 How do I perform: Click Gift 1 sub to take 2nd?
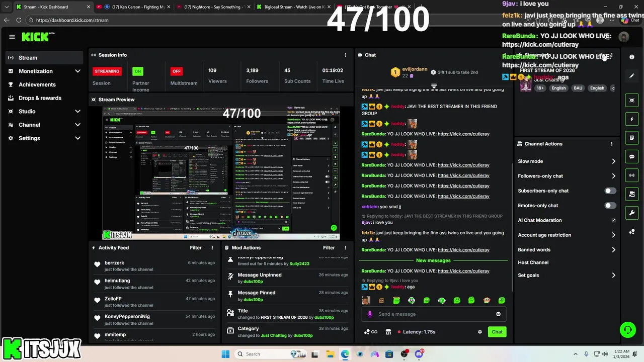click(454, 72)
